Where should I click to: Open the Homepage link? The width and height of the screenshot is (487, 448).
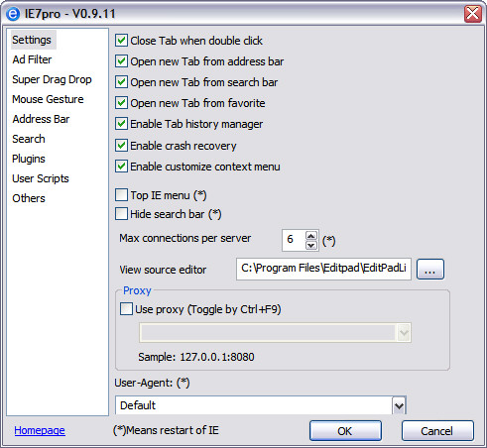point(40,430)
